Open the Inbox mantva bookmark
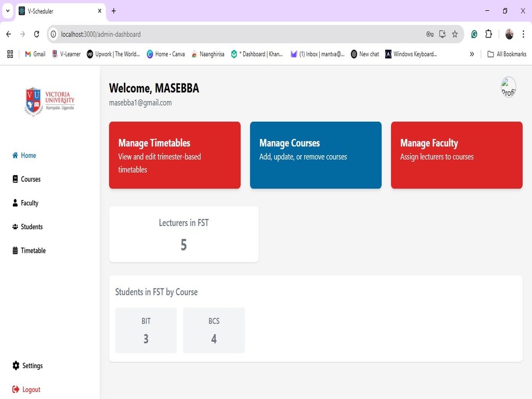This screenshot has height=399, width=532. pyautogui.click(x=318, y=54)
